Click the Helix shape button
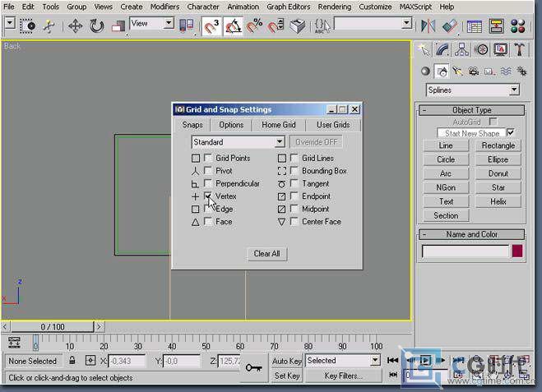 [498, 201]
